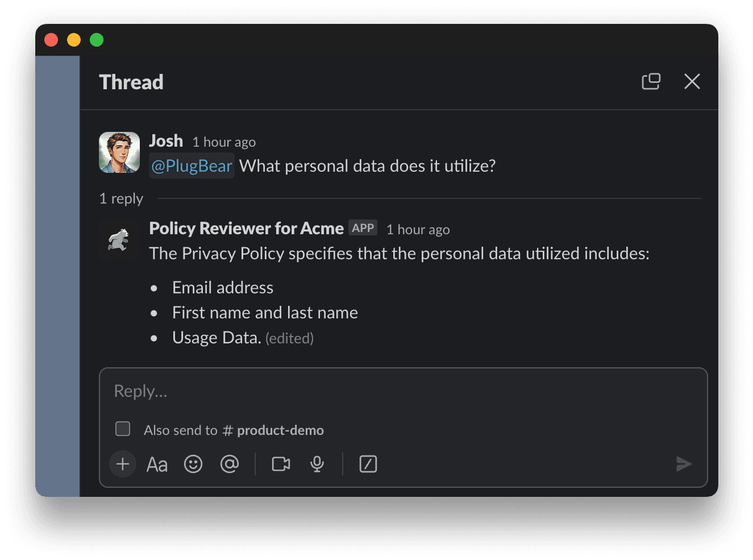The width and height of the screenshot is (753, 560).
Task: Close the Thread panel
Action: click(692, 81)
